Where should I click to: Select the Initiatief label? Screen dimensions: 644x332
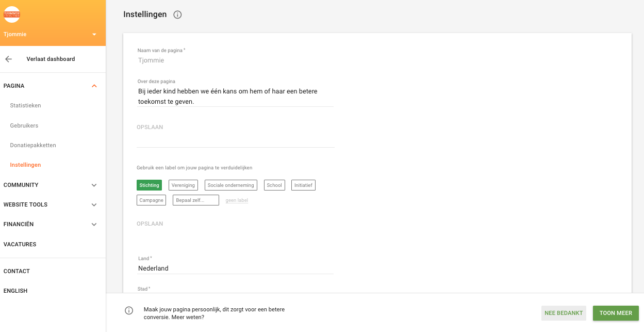(x=303, y=185)
